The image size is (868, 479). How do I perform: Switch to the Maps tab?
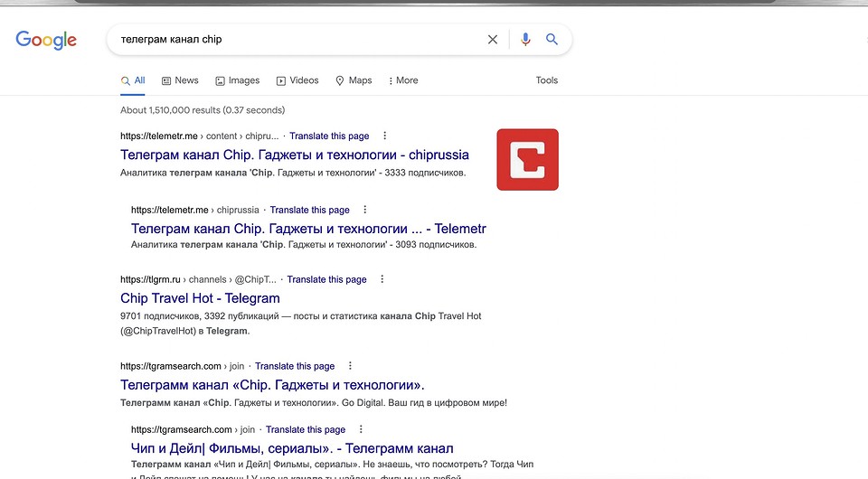click(354, 80)
